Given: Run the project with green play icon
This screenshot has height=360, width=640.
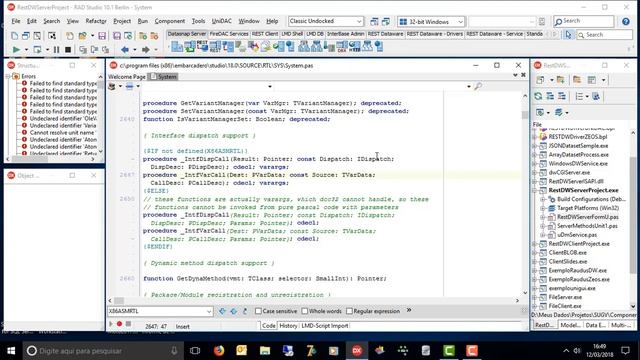Looking at the screenshot, I should click(16, 49).
